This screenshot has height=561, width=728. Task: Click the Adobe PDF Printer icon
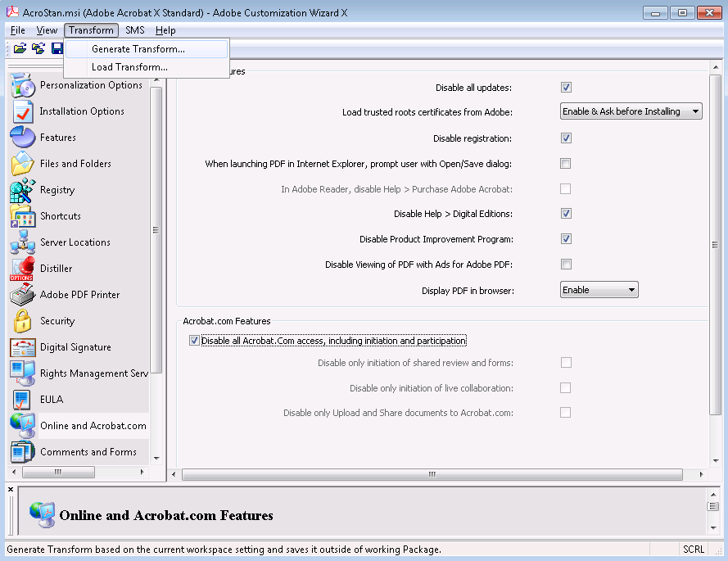pyautogui.click(x=22, y=295)
